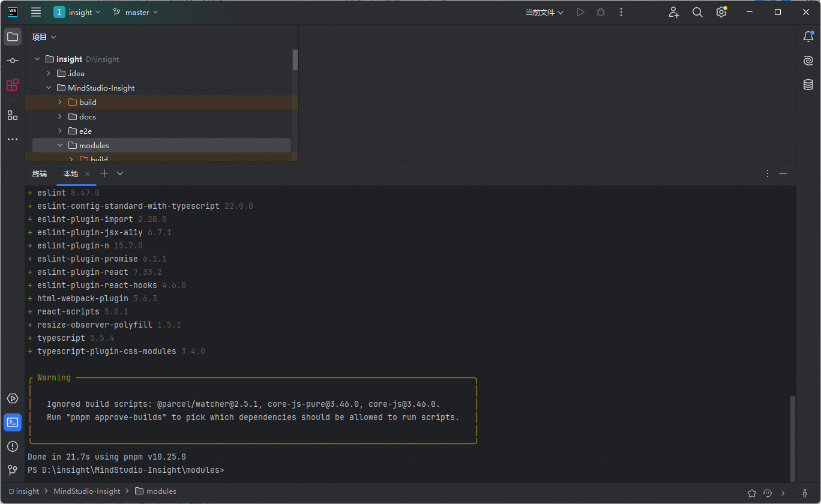Open the AI assistant swirl icon
This screenshot has height=504, width=821.
coord(808,61)
